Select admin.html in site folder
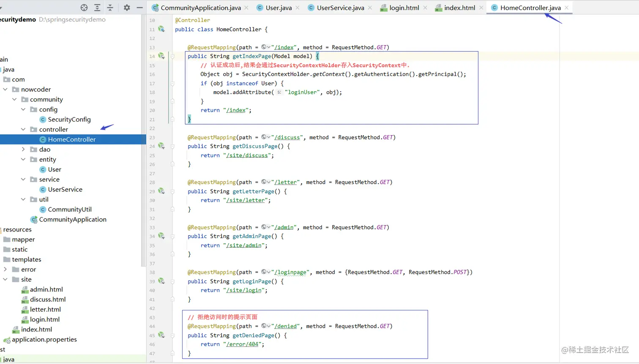The height and width of the screenshot is (364, 639). (42, 290)
